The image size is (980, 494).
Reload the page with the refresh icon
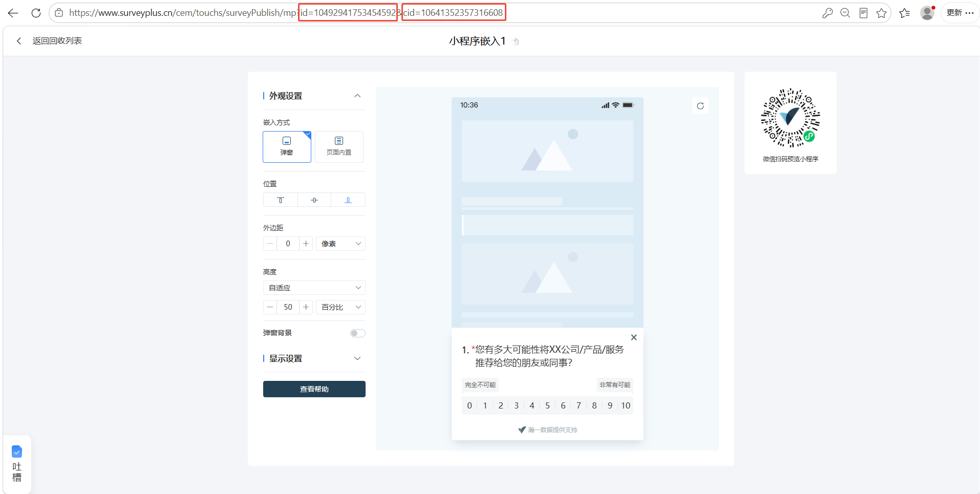[36, 13]
